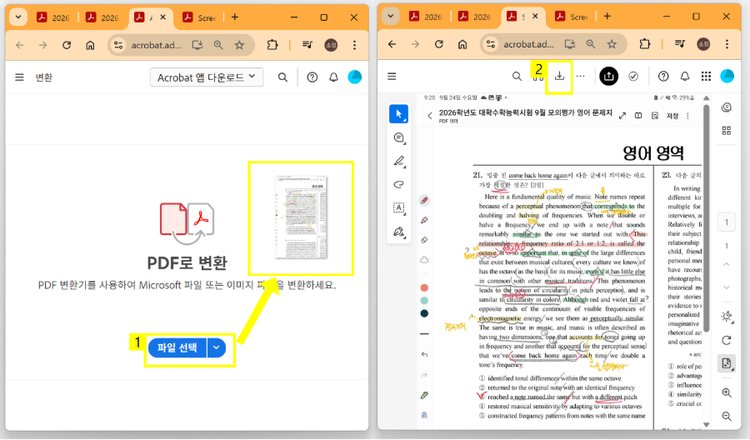This screenshot has height=440, width=750.
Task: Switch to the Scre tab in the right window
Action: [x=572, y=17]
